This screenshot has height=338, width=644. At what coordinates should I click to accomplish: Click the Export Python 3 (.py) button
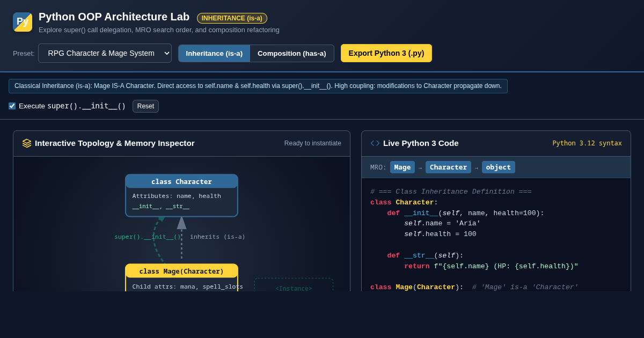click(386, 53)
